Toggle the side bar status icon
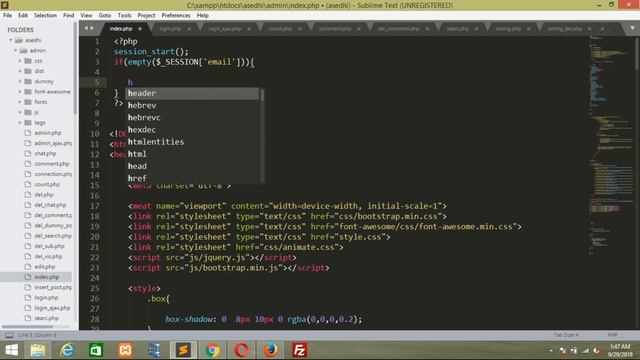This screenshot has width=640, height=360. tap(9, 335)
